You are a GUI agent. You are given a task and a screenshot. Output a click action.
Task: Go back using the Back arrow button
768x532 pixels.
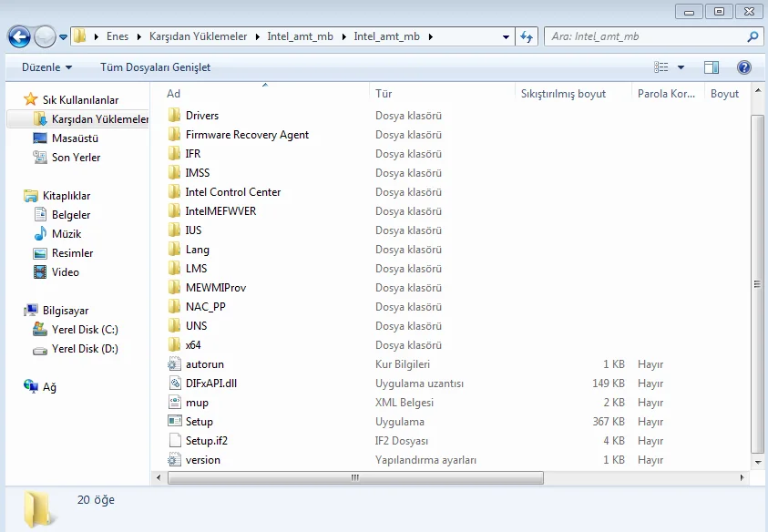[x=20, y=36]
